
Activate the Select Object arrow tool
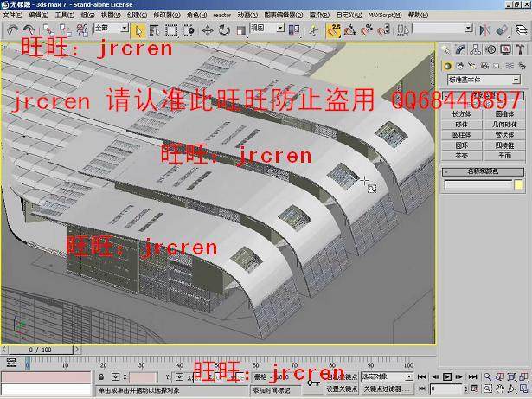point(138,31)
